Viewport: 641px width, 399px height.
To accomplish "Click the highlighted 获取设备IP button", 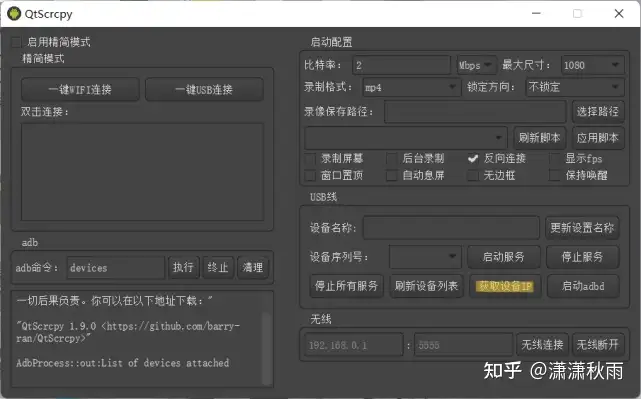I will tap(505, 286).
